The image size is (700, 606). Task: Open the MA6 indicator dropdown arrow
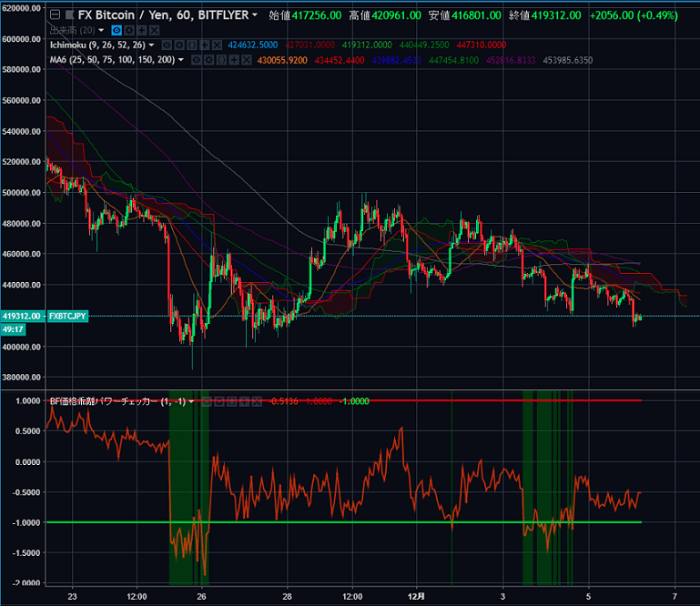(x=181, y=60)
